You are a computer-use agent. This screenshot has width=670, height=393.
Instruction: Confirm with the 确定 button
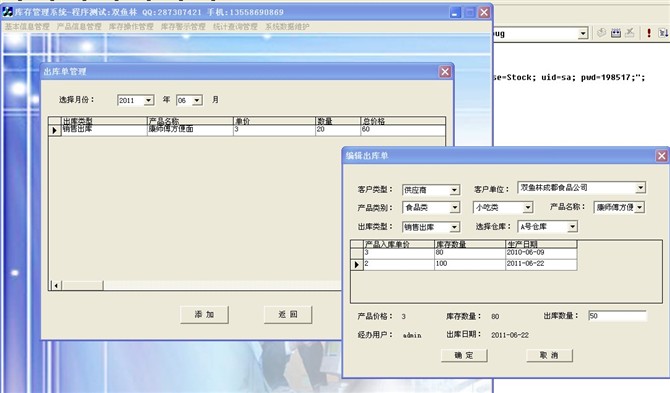click(x=464, y=355)
